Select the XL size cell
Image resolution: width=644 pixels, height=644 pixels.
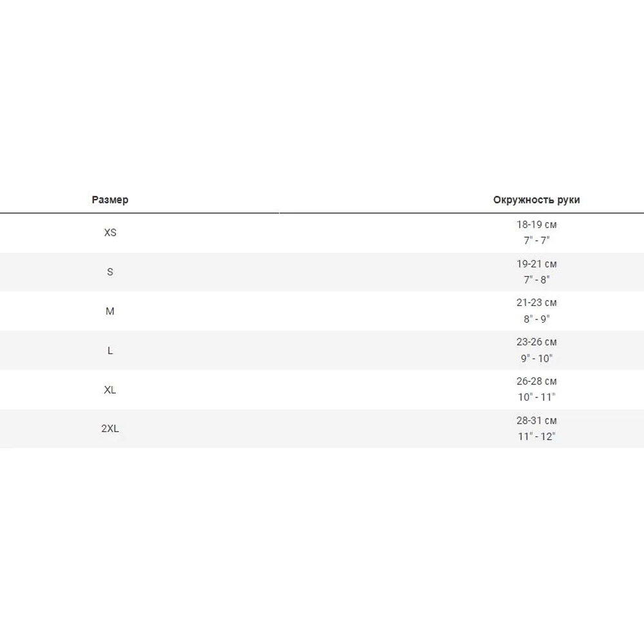pos(110,390)
